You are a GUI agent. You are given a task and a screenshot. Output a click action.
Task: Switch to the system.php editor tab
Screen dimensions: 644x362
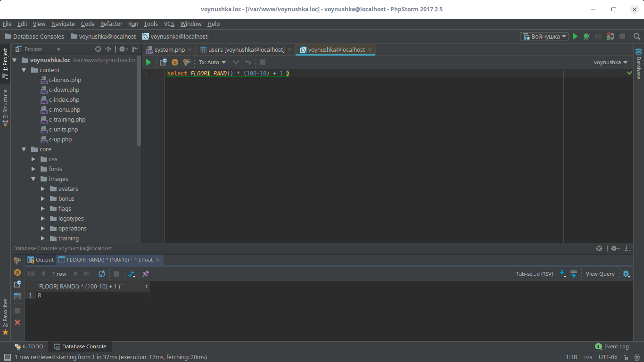point(169,49)
